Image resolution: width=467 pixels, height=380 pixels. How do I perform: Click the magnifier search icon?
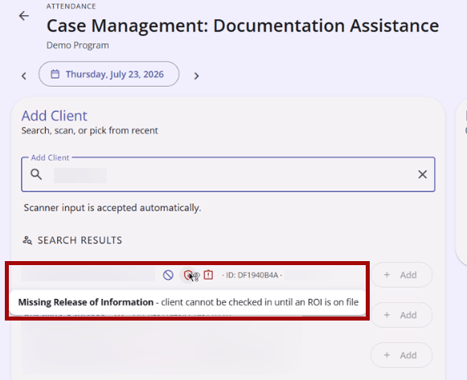pyautogui.click(x=36, y=174)
